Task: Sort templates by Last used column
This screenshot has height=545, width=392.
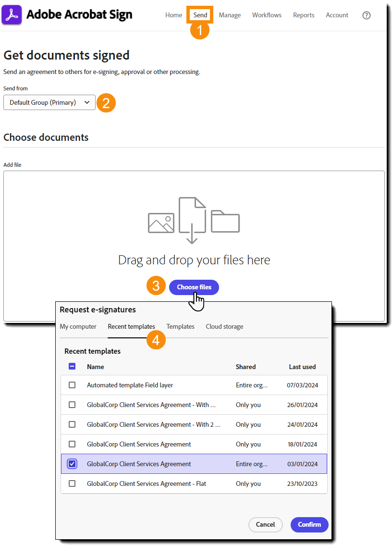Action: coord(302,367)
